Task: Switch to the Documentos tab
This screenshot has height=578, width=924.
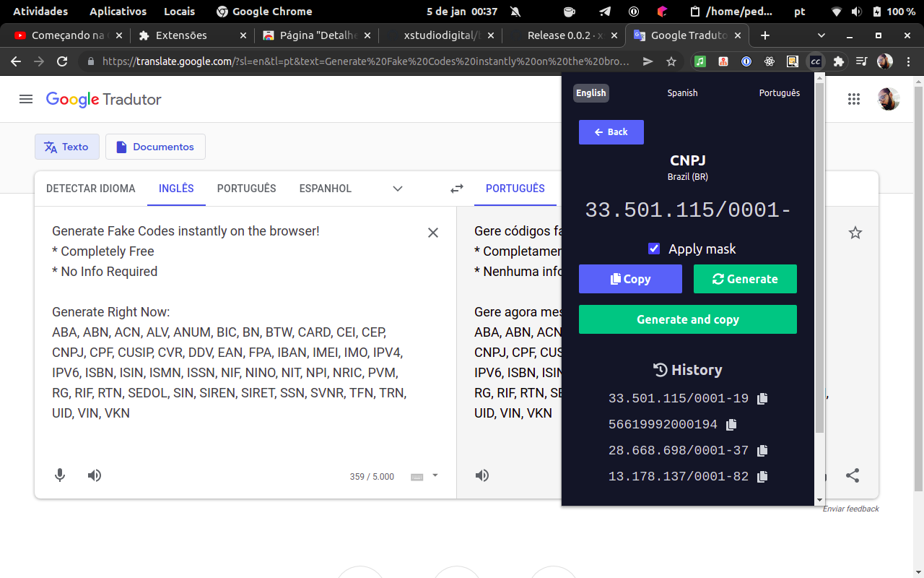Action: point(155,147)
